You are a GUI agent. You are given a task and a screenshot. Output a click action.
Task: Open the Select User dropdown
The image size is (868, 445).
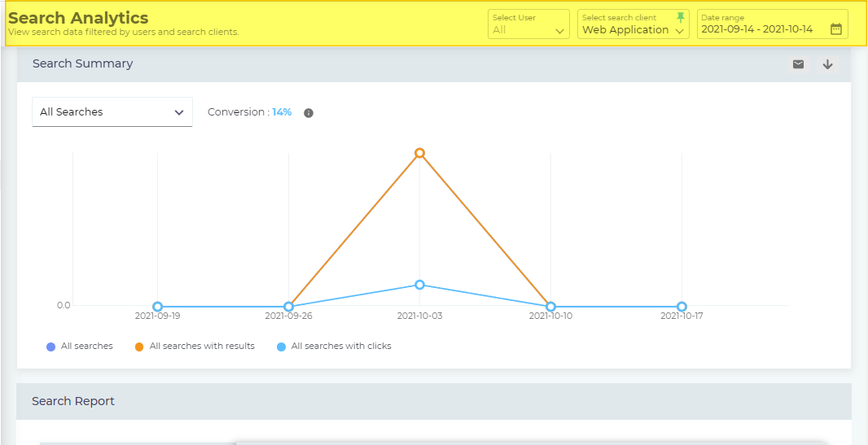click(528, 24)
